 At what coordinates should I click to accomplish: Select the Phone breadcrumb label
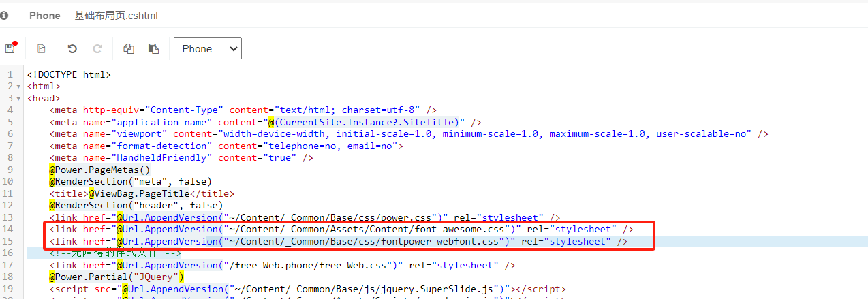44,15
